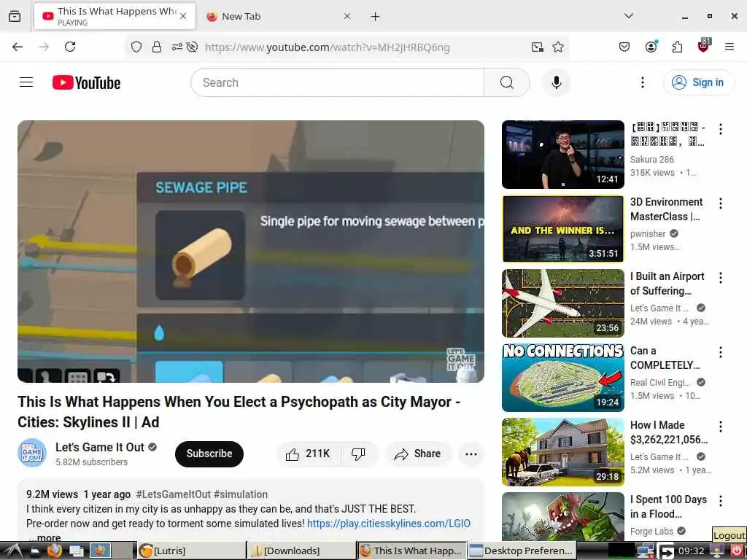Open a new tab with the plus button
The width and height of the screenshot is (747, 560).
coord(375,17)
